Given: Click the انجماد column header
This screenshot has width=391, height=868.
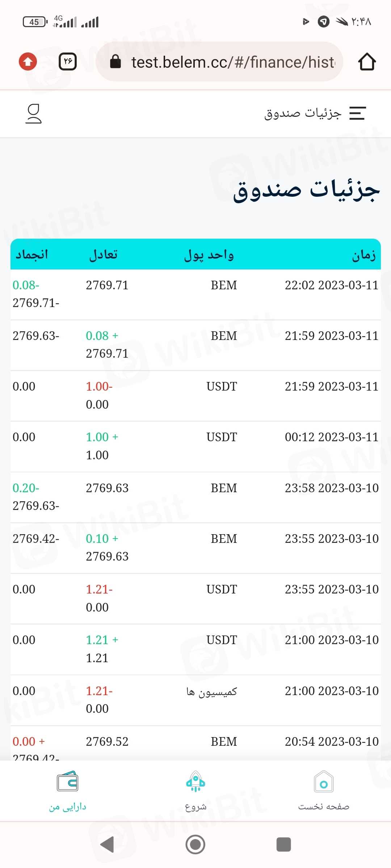Looking at the screenshot, I should tap(32, 255).
